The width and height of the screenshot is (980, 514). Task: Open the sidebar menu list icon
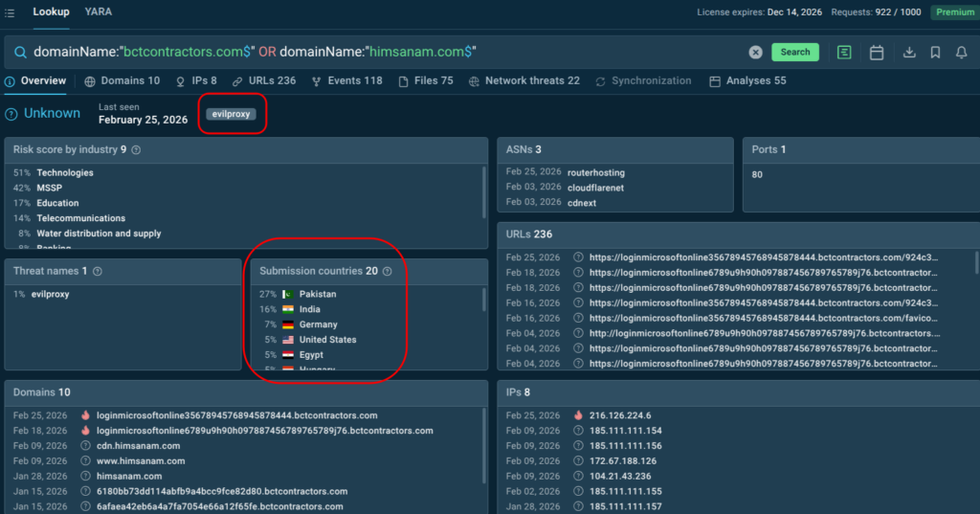[x=10, y=12]
